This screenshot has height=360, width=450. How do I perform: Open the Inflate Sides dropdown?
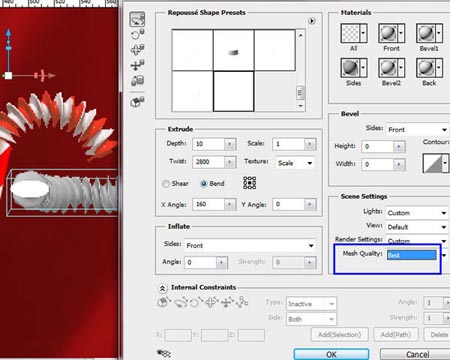(x=249, y=246)
